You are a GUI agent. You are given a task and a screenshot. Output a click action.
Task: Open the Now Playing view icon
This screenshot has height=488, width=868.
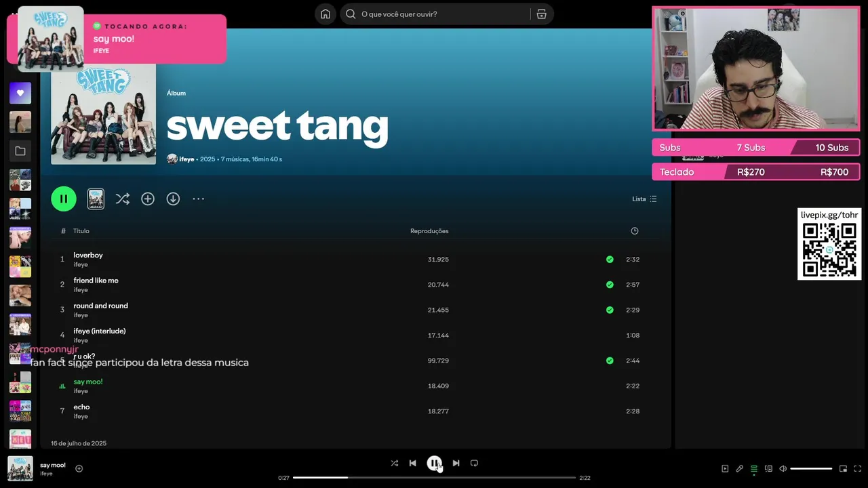pos(725,468)
